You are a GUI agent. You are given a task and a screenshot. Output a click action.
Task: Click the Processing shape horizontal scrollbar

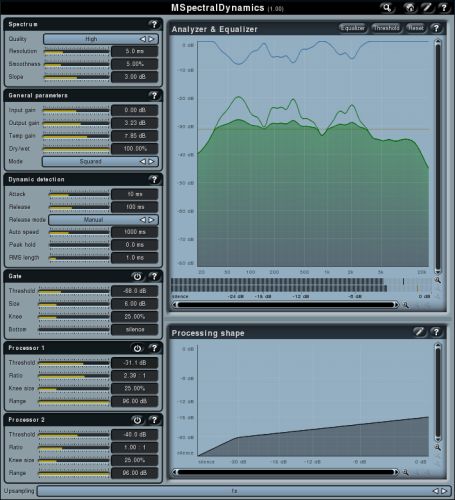[x=285, y=472]
